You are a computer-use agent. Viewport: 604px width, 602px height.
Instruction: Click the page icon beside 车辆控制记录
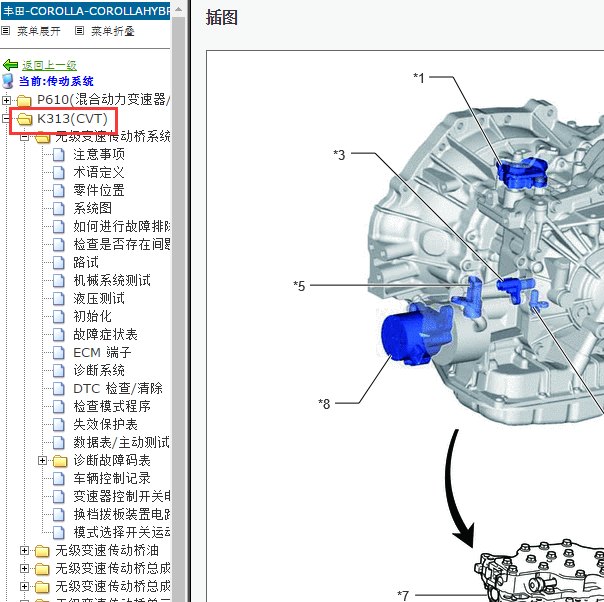[x=58, y=478]
